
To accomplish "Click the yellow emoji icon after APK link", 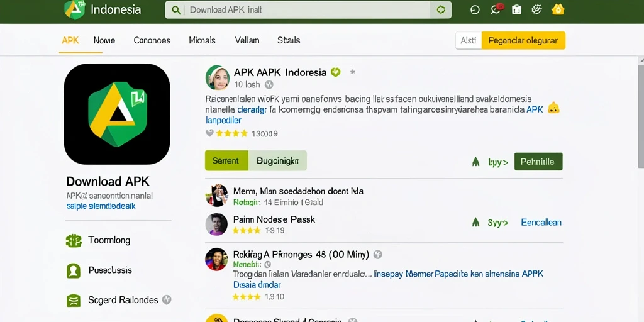I will pos(553,108).
